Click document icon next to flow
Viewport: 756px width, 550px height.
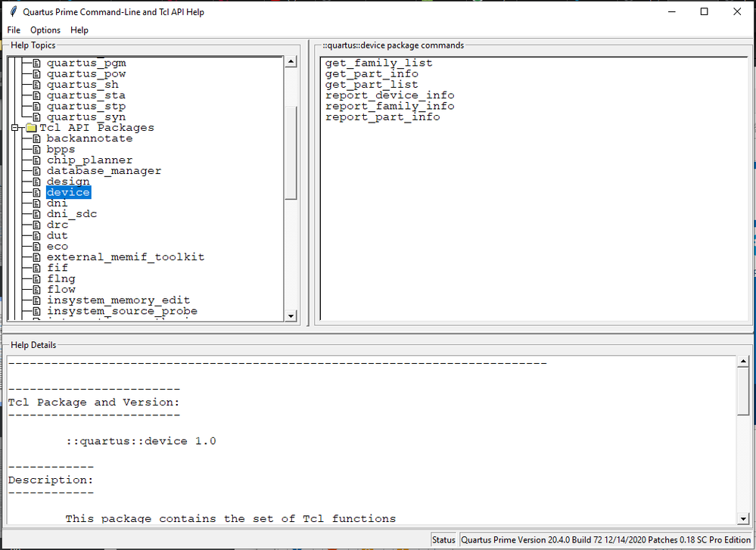[x=36, y=289]
